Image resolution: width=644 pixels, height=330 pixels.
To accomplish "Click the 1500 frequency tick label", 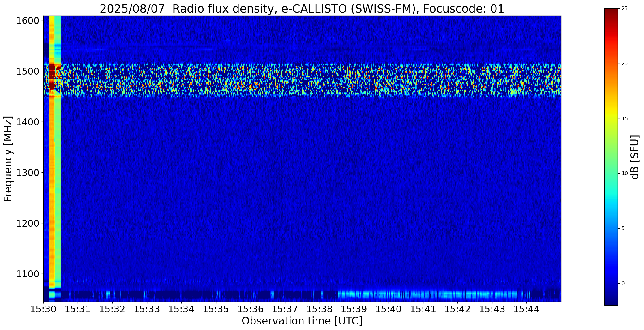I will pos(28,71).
